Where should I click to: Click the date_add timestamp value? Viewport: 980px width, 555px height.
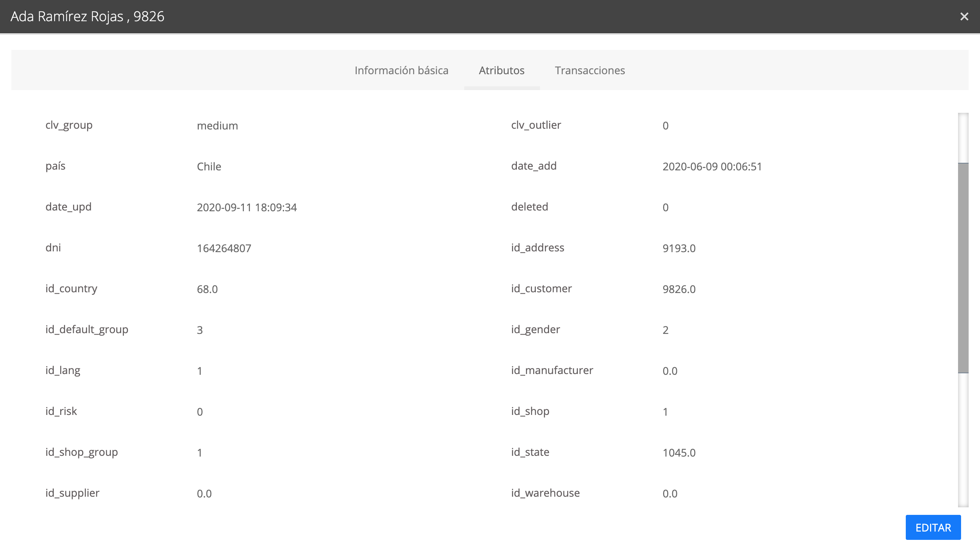pyautogui.click(x=712, y=167)
